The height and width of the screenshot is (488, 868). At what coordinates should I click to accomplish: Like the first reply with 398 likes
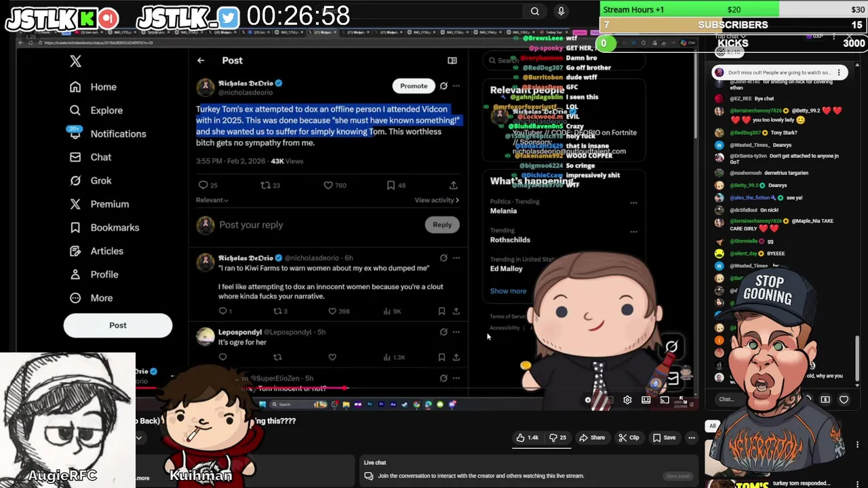click(332, 311)
